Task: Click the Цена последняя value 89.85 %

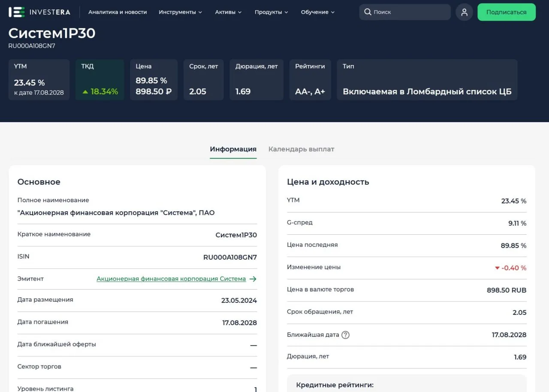Action: (513, 246)
